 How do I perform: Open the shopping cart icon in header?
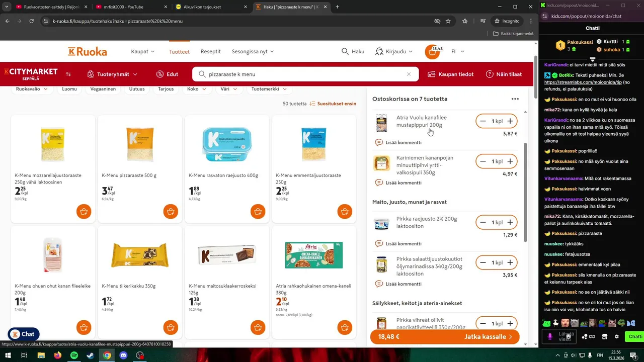pos(433,52)
